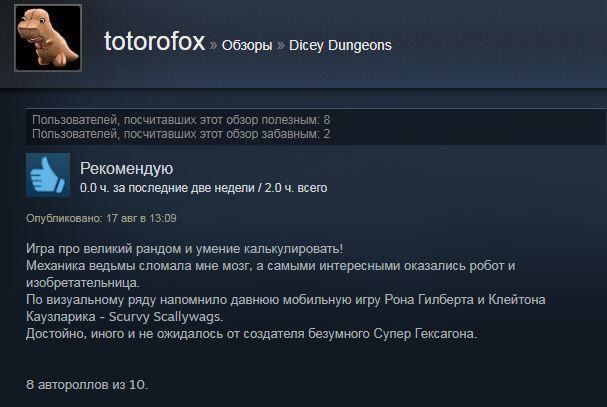
Task: Click the review line mentioning Рона Гилберта
Action: click(x=286, y=300)
